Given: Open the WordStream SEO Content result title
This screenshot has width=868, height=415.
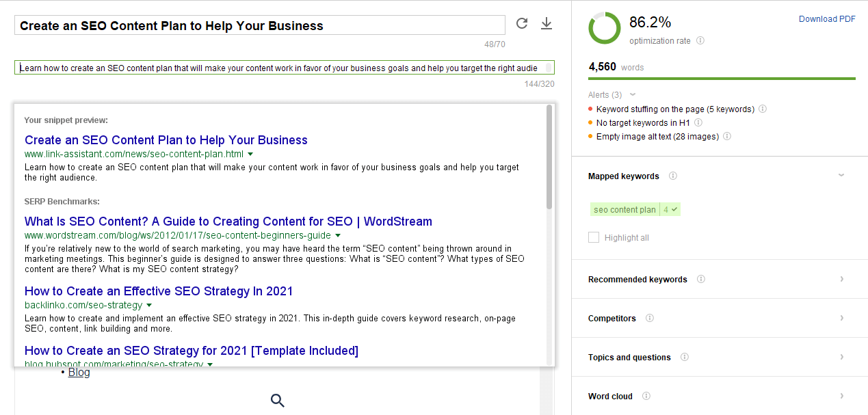Looking at the screenshot, I should tap(228, 222).
